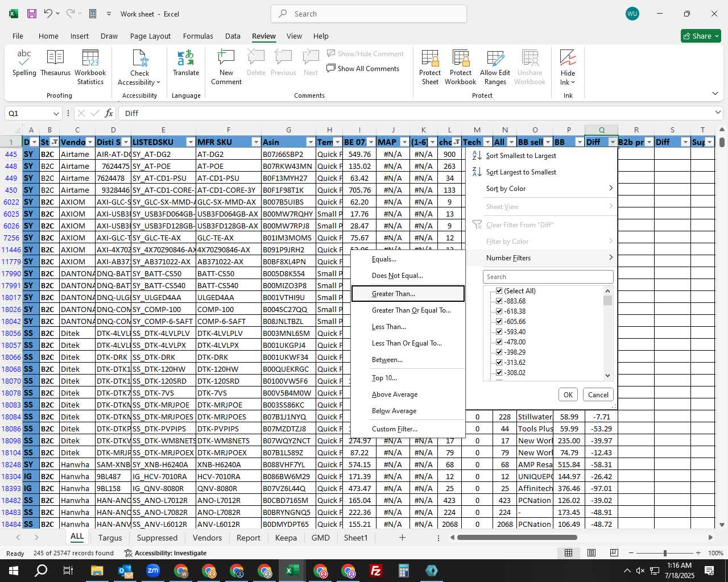Viewport: 728px width, 582px height.
Task: Collapse the ribbon with the chevron
Action: click(715, 93)
